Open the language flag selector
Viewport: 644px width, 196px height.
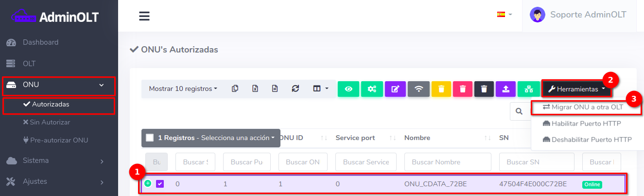pyautogui.click(x=504, y=15)
